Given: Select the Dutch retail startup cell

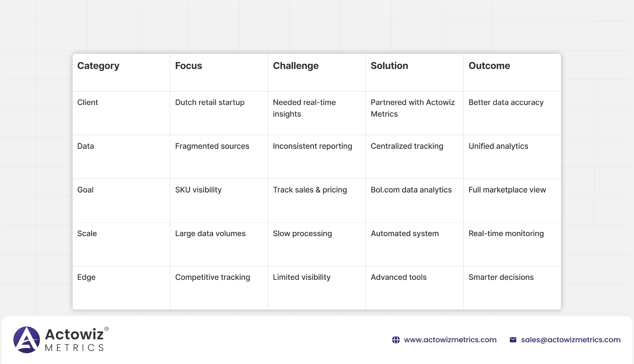Looking at the screenshot, I should [210, 102].
